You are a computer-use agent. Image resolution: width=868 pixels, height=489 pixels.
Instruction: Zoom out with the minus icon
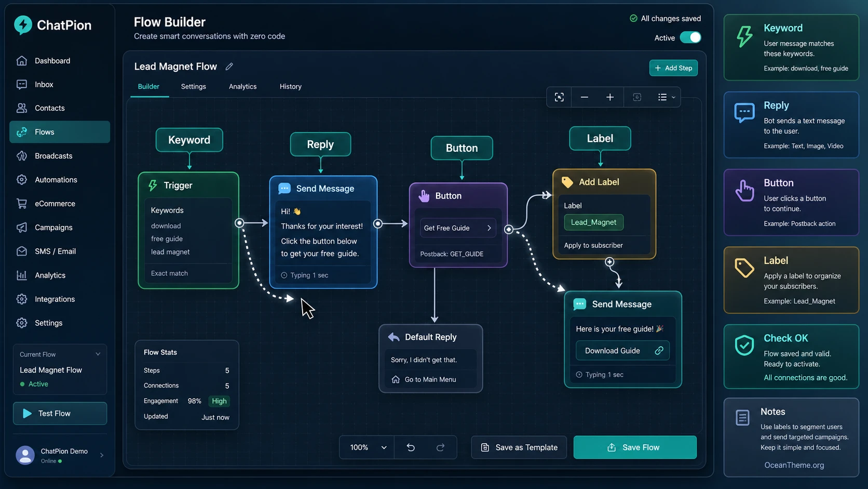pyautogui.click(x=585, y=97)
